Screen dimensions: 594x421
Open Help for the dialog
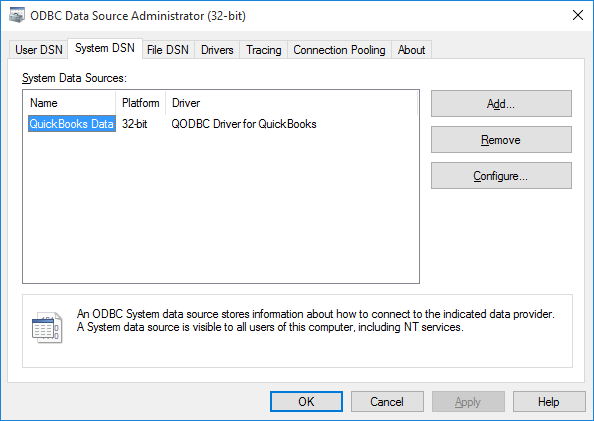click(x=549, y=402)
